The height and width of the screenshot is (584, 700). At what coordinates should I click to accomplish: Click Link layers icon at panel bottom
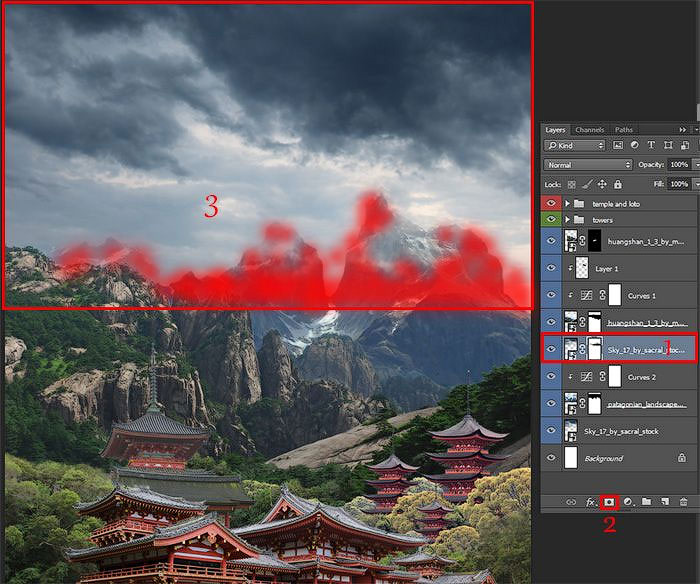[x=571, y=502]
